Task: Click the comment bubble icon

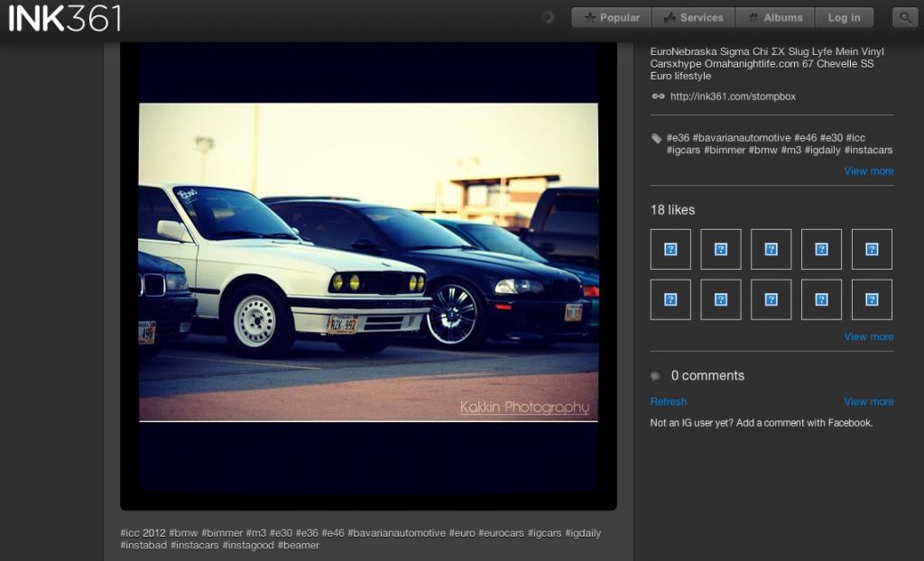Action: [x=656, y=376]
